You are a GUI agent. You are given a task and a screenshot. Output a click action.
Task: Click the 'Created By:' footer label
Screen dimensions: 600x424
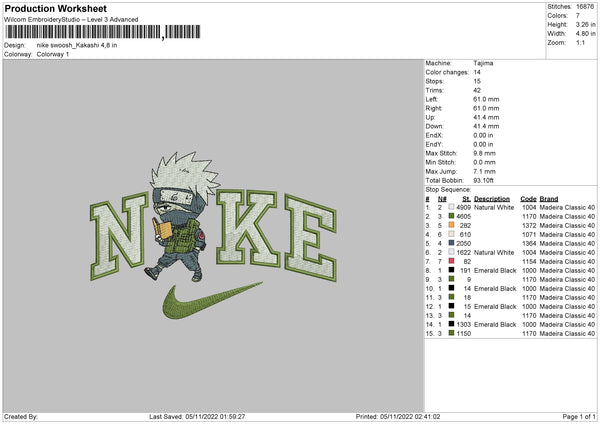pyautogui.click(x=21, y=416)
